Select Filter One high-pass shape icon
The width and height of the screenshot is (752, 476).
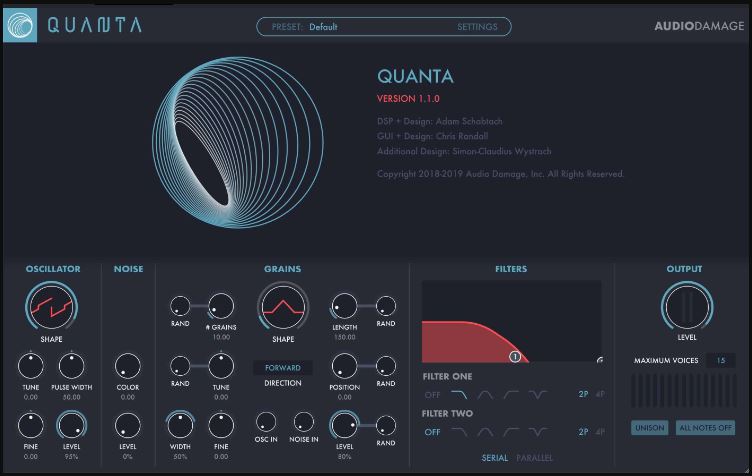pos(511,395)
